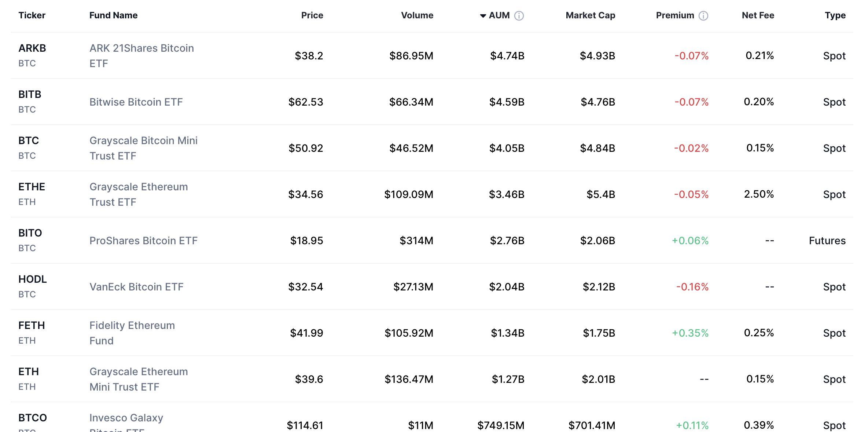Open the ProShares Bitcoin ETF link
The height and width of the screenshot is (432, 868).
pos(143,241)
